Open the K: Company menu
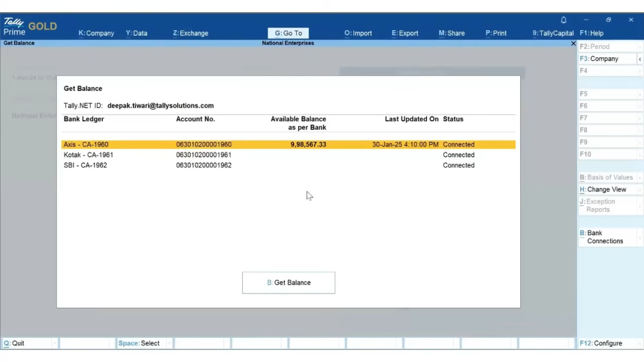The width and height of the screenshot is (644, 362). 96,33
